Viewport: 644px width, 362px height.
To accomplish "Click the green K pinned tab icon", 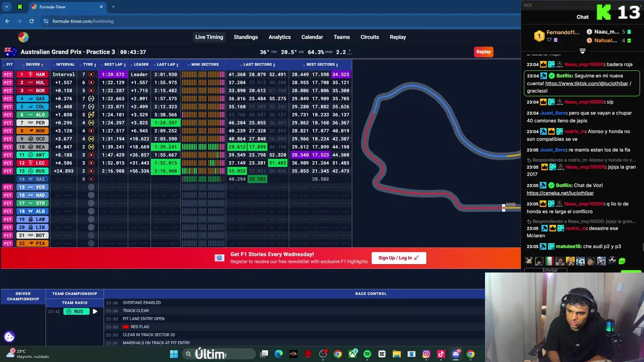I will (x=20, y=7).
